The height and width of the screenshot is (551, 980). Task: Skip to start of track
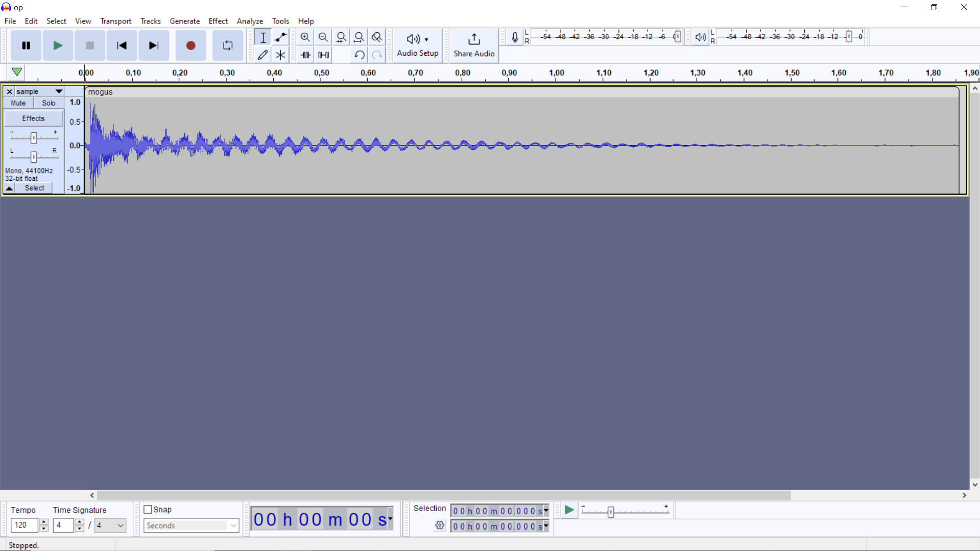pyautogui.click(x=122, y=45)
